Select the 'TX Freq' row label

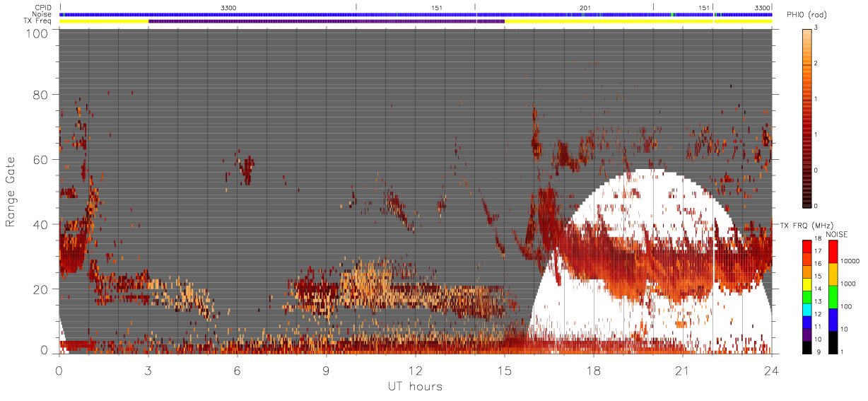tap(37, 21)
